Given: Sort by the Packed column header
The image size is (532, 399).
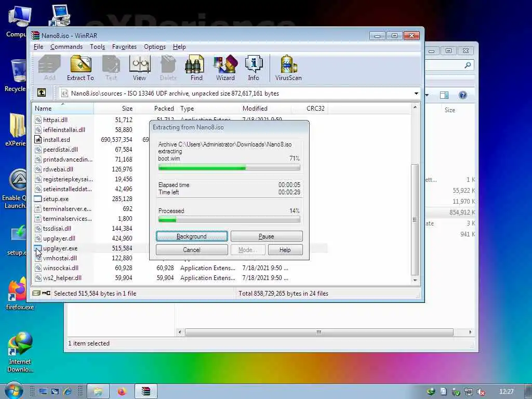Looking at the screenshot, I should (155, 109).
